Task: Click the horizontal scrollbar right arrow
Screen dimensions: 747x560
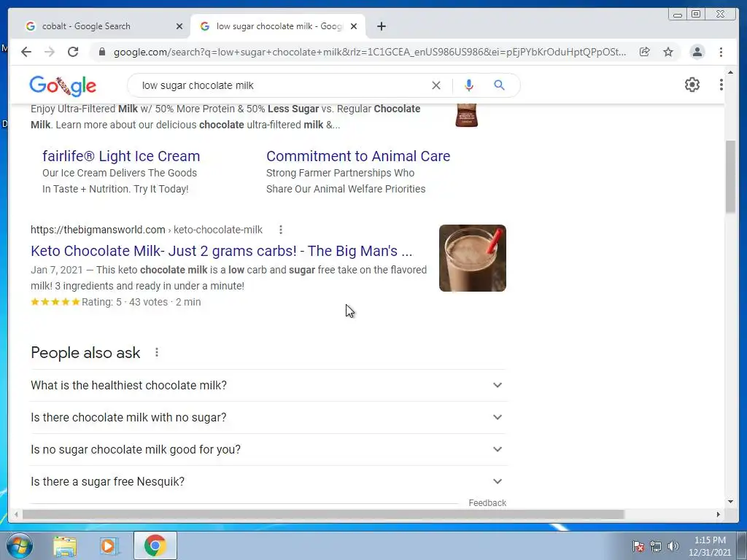Action: pos(719,514)
